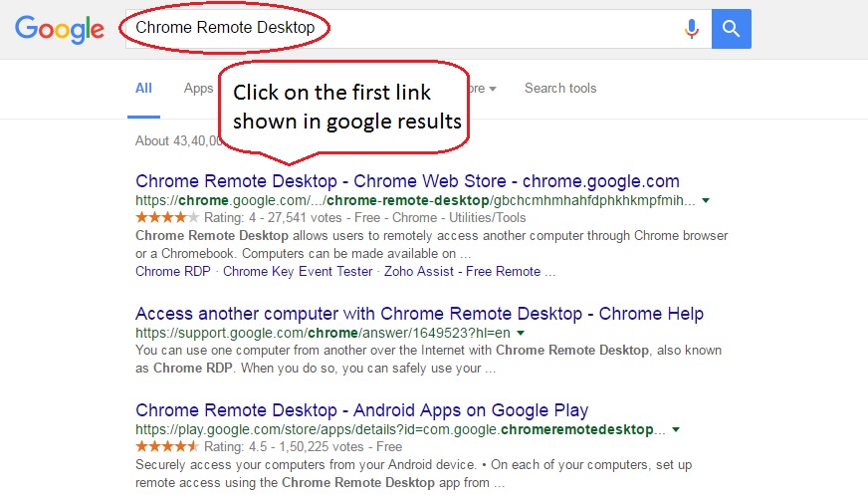Open the Chrome Key Event Tester sitelink
Image resolution: width=868 pixels, height=501 pixels.
coord(298,272)
